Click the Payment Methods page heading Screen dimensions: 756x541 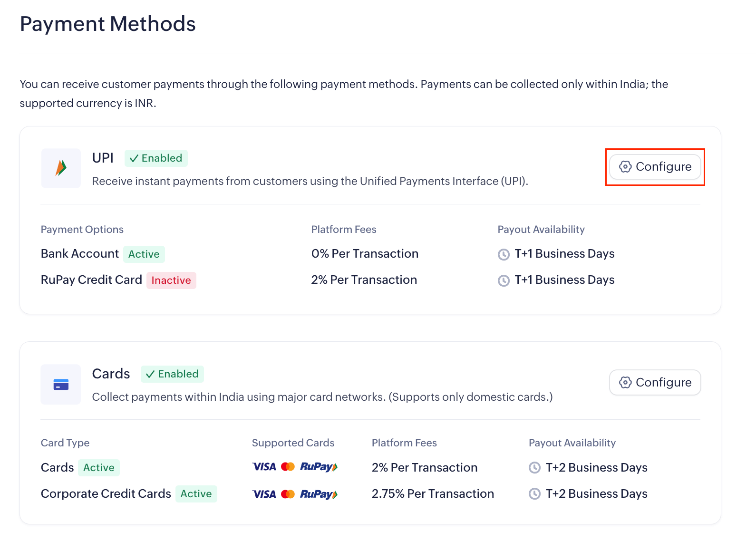click(108, 24)
